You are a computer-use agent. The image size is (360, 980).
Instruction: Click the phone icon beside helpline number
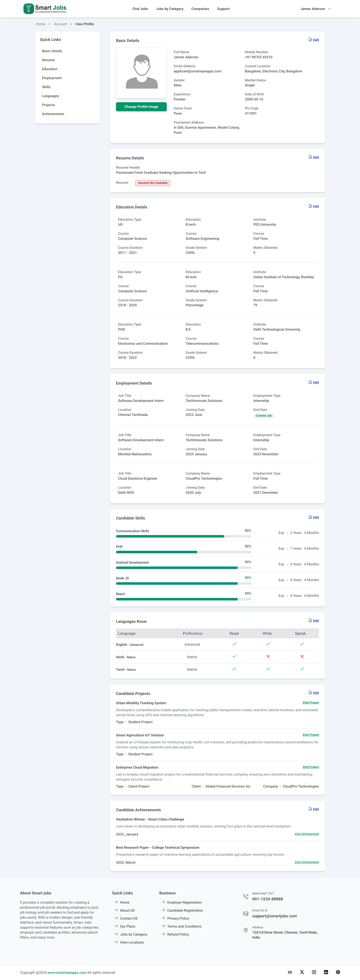246,896
